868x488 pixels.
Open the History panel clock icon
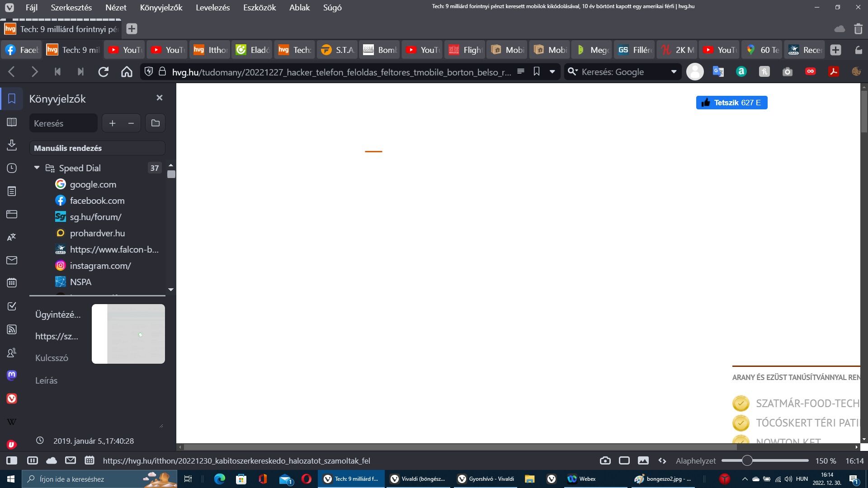tap(12, 168)
